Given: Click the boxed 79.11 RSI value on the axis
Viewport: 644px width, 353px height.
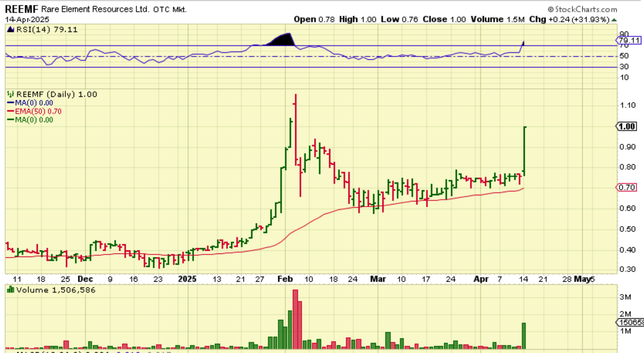Looking at the screenshot, I should tap(629, 40).
